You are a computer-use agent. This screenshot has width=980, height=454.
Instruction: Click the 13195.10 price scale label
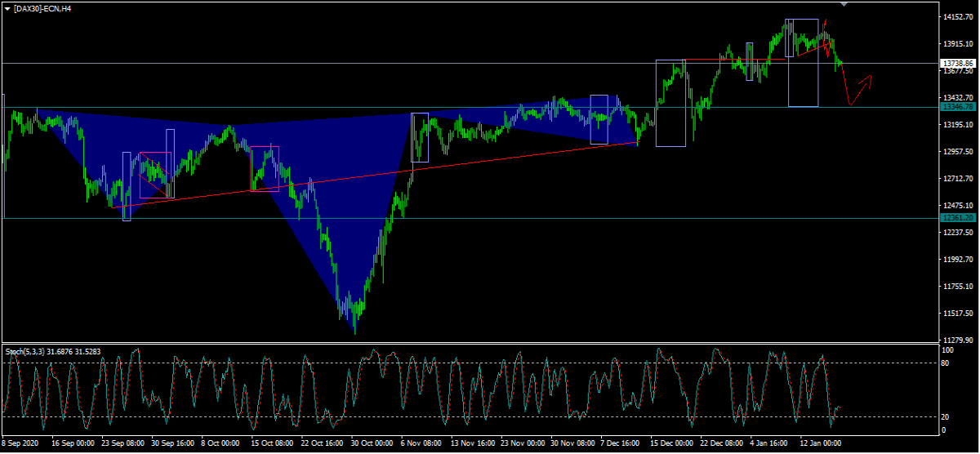[x=957, y=124]
